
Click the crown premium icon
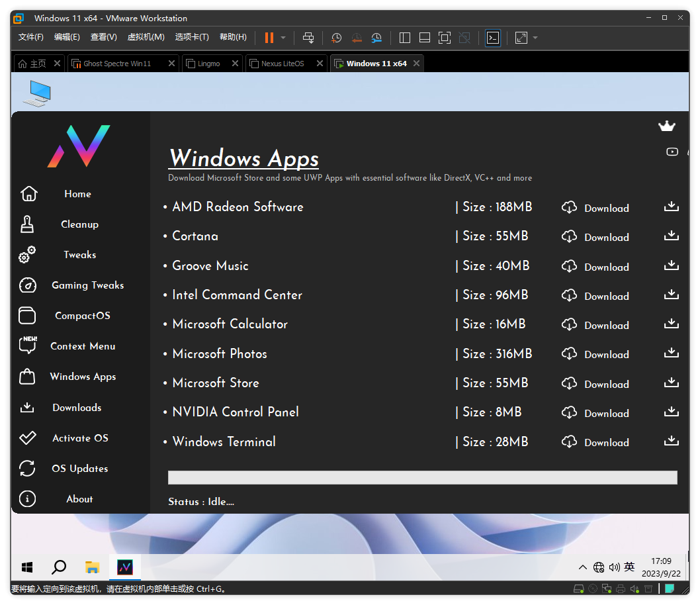pos(666,126)
